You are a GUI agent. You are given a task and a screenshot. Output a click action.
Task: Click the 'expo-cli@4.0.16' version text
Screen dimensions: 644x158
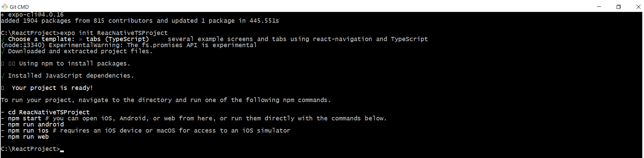(36, 15)
